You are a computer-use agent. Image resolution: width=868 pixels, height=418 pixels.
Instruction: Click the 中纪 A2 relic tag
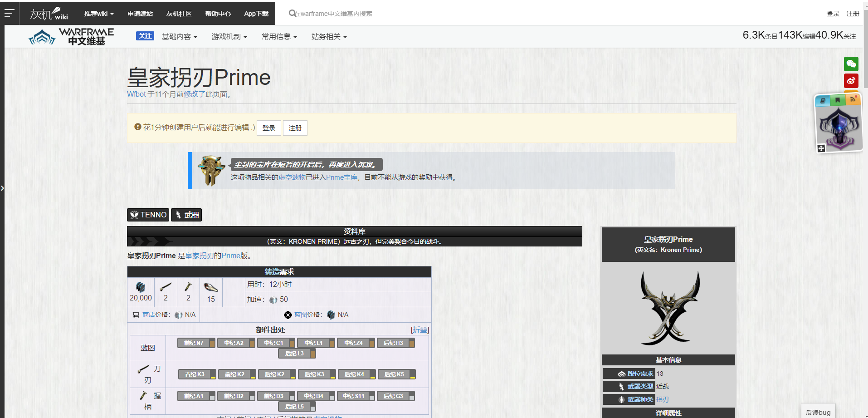click(236, 343)
